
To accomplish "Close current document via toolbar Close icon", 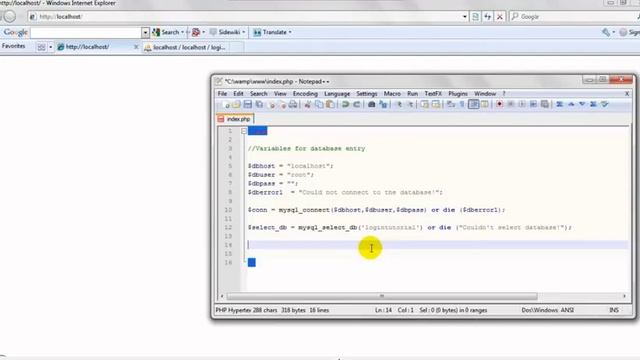I will pos(272,104).
